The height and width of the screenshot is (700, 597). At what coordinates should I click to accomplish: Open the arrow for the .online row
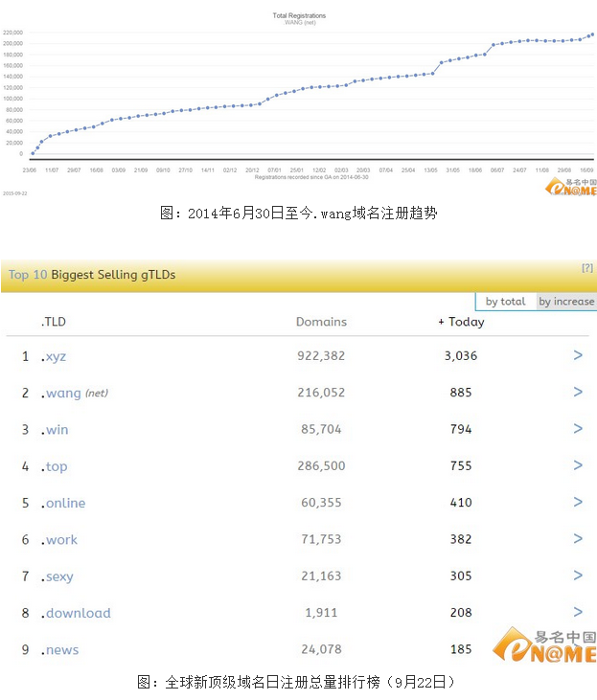(578, 502)
